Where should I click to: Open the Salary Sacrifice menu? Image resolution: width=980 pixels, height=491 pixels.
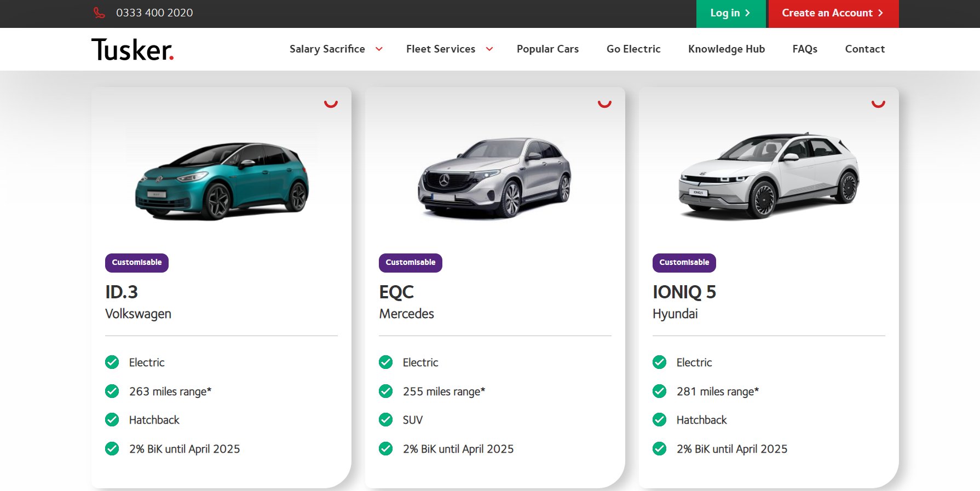pyautogui.click(x=327, y=49)
